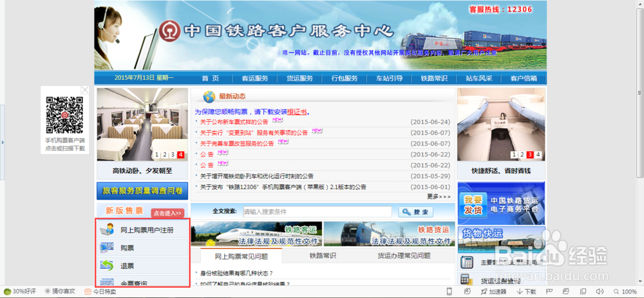Expand the left side panel arrow handle
Image resolution: width=644 pixels, height=298 pixels.
3,142
